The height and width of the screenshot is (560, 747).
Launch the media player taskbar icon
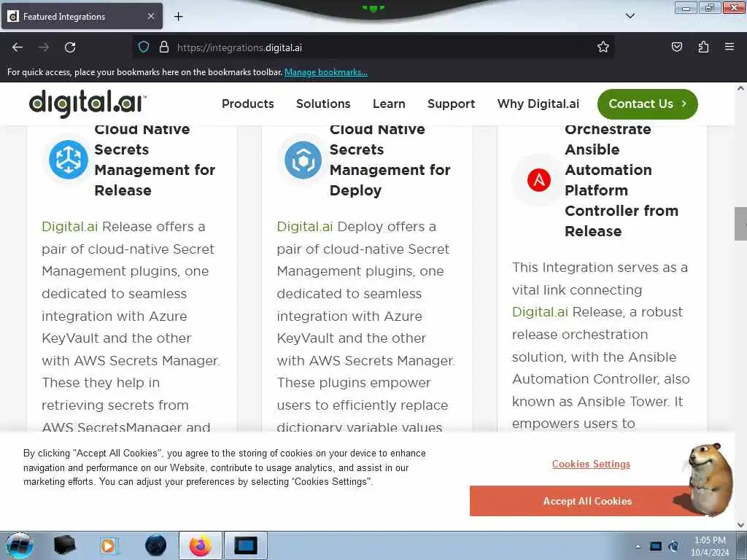coord(108,545)
